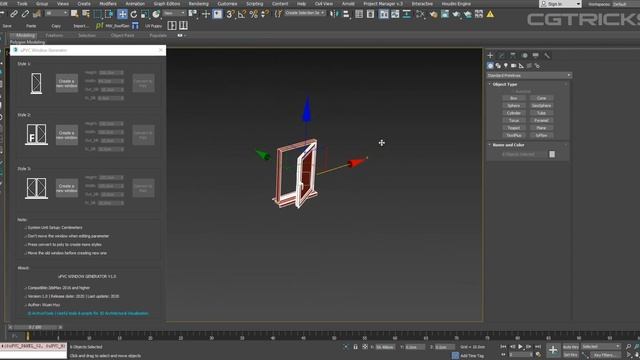Click the Box primitive button
This screenshot has width=640, height=360.
coord(514,98)
